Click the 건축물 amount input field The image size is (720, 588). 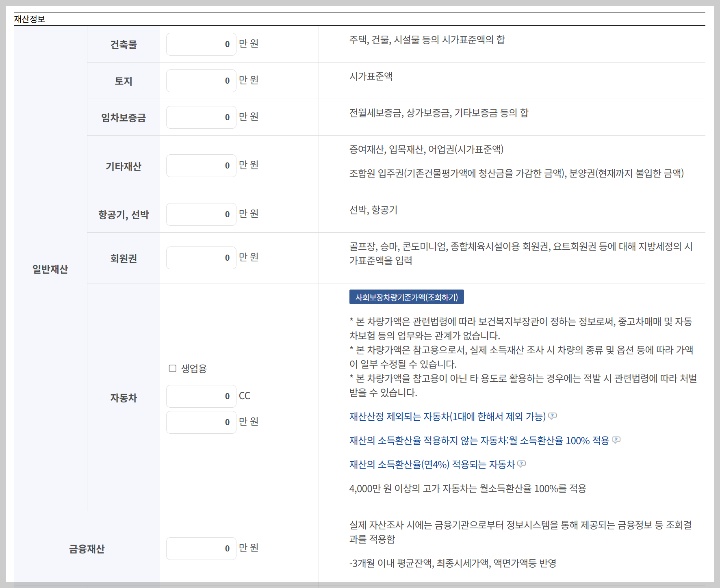pos(201,44)
